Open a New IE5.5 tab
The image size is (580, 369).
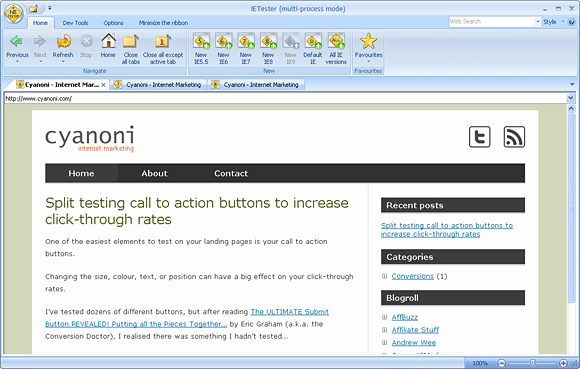coord(201,41)
